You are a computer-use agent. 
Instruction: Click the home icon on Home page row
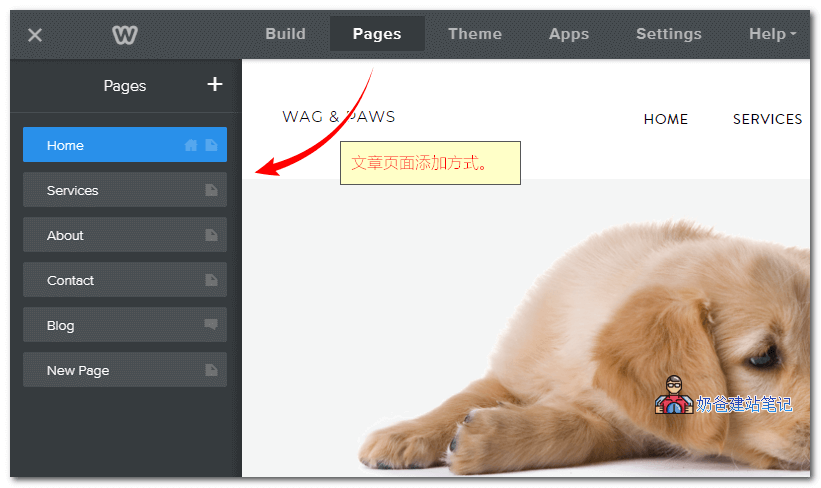click(191, 145)
